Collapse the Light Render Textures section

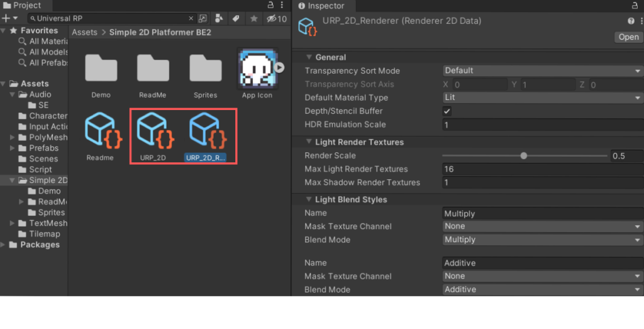[309, 142]
